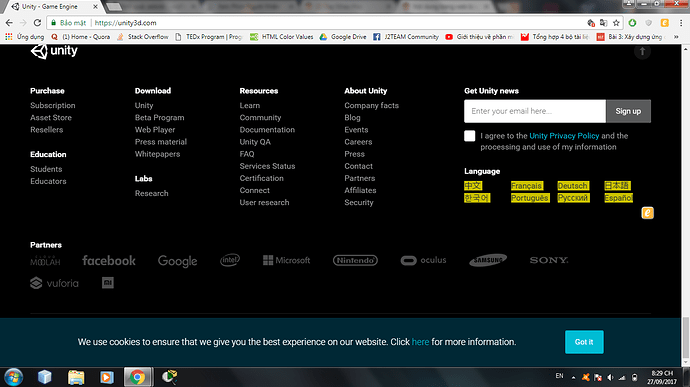Switch language to Русский
Image resolution: width=690 pixels, height=387 pixels.
pos(573,198)
